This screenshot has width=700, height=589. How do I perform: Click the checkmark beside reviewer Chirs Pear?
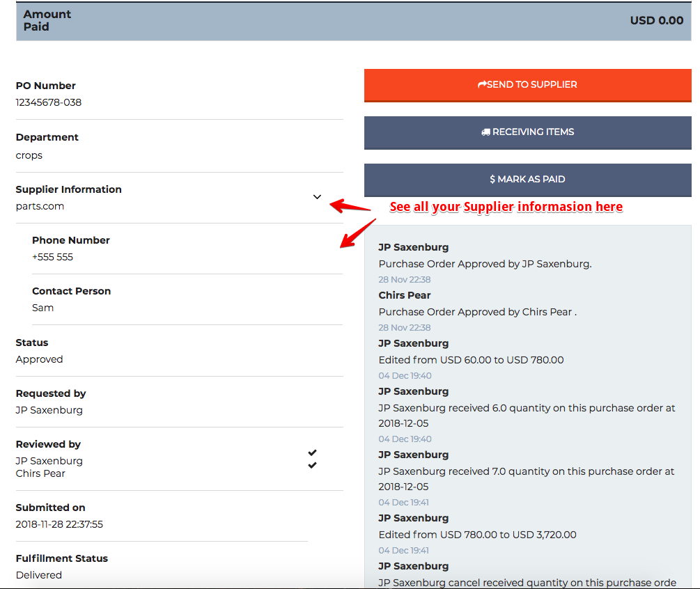312,465
